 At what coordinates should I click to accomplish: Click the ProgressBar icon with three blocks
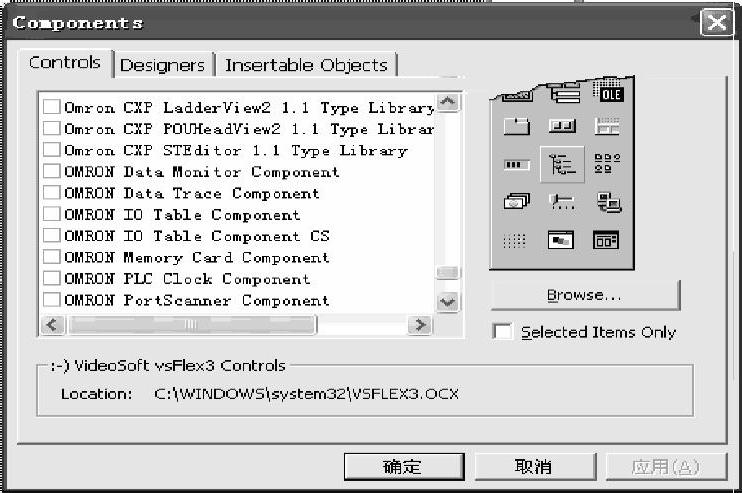pyautogui.click(x=516, y=165)
